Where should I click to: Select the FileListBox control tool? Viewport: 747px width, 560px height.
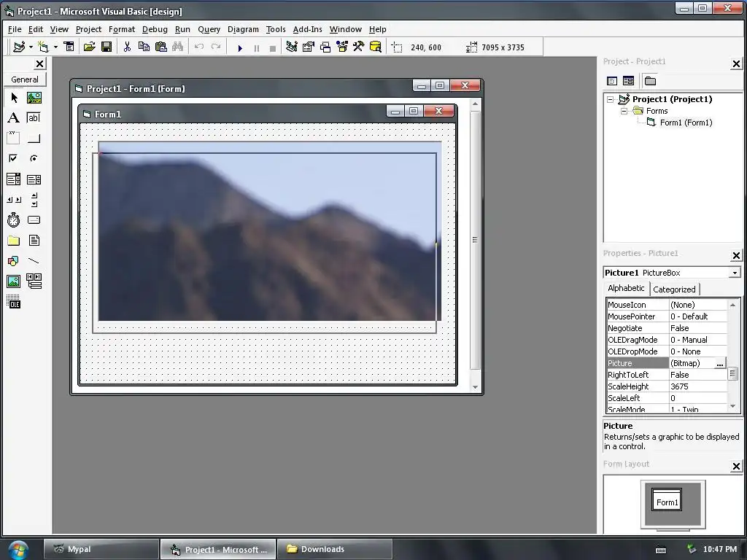pos(34,241)
